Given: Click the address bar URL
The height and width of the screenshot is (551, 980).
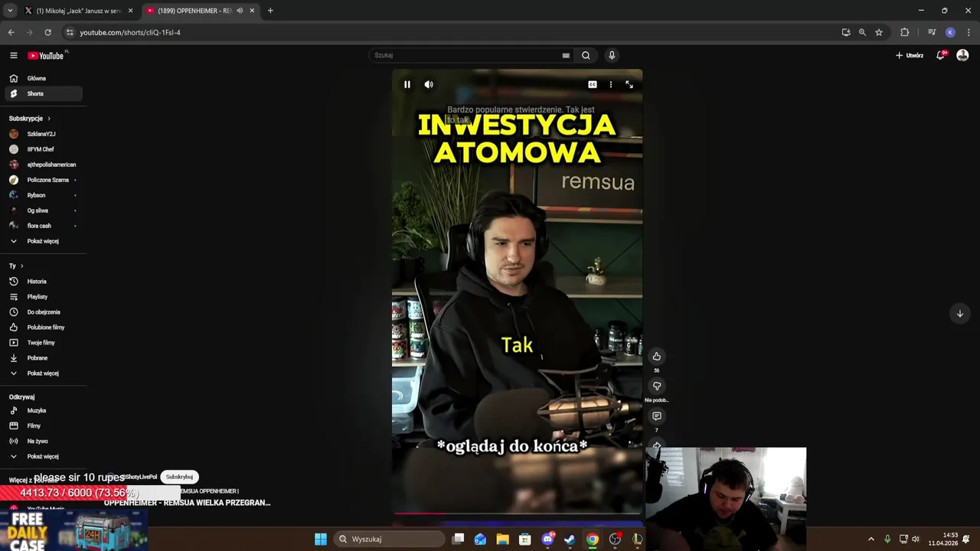Looking at the screenshot, I should [130, 32].
